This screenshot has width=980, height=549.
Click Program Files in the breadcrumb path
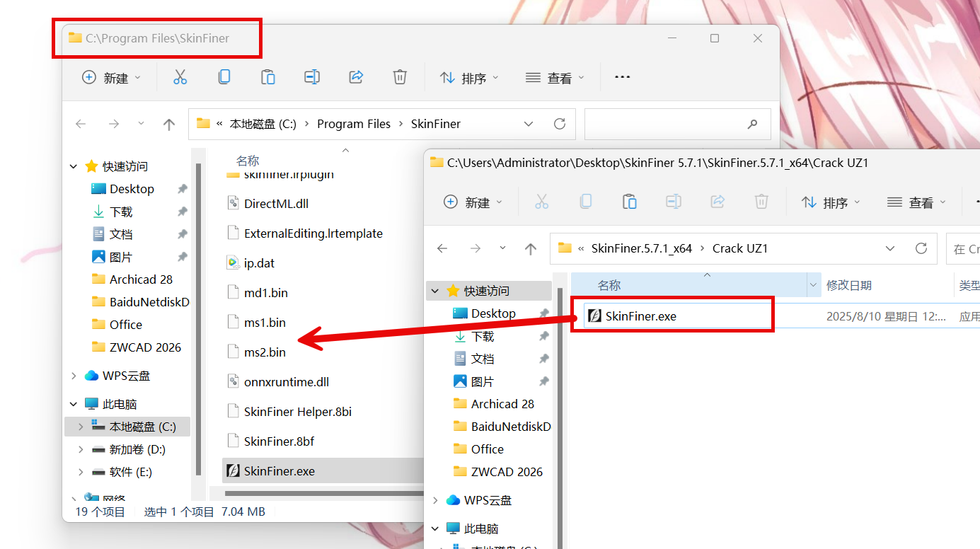click(354, 124)
